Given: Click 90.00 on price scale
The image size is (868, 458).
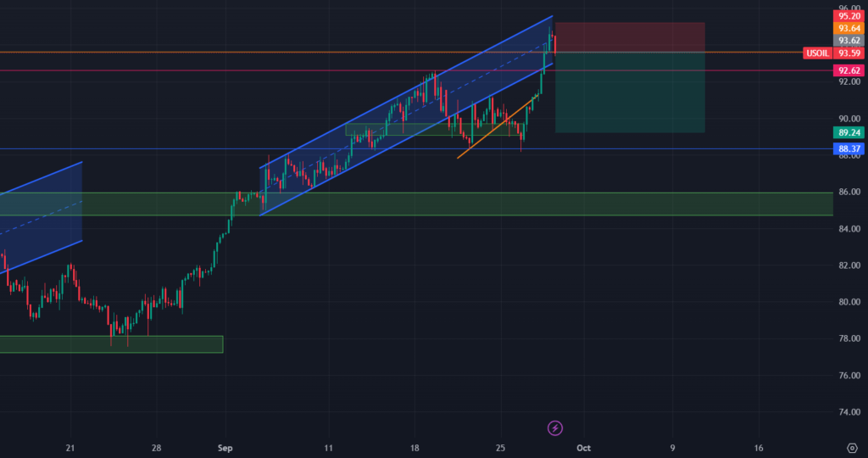Looking at the screenshot, I should coord(849,119).
